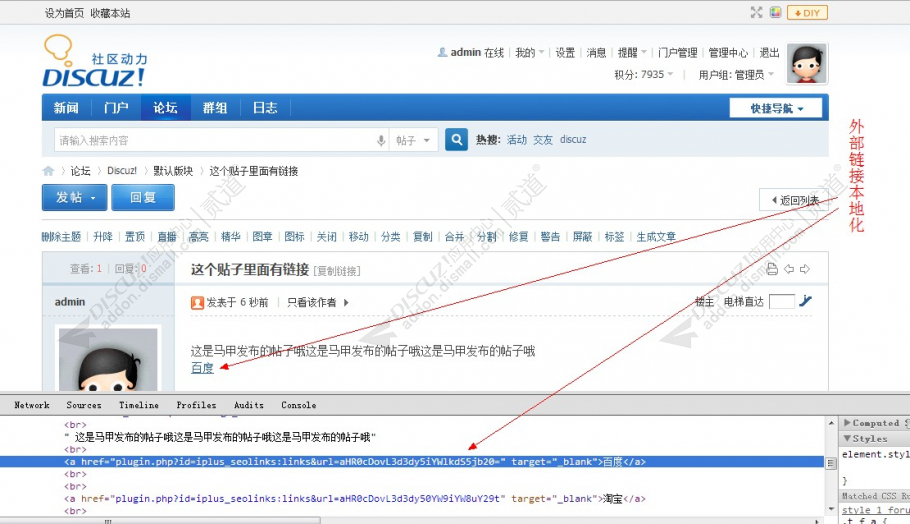
Task: Click the print thread icon
Action: click(772, 269)
